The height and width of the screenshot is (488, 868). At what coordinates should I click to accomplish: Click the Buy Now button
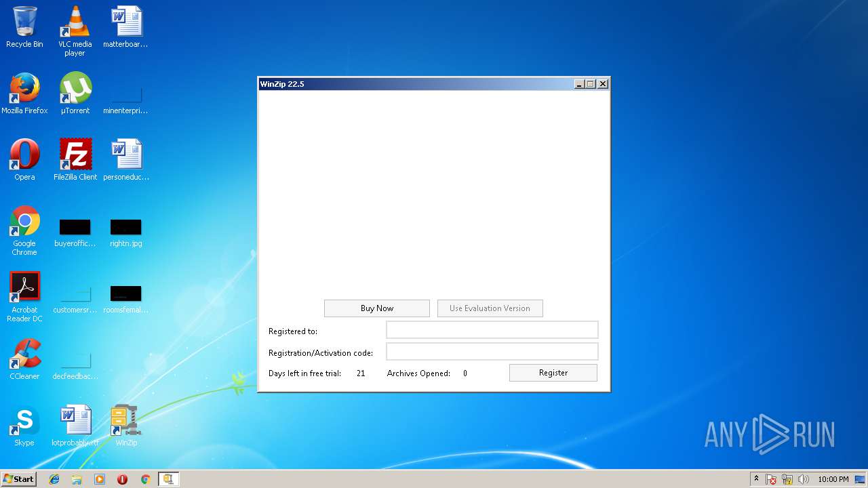[377, 308]
